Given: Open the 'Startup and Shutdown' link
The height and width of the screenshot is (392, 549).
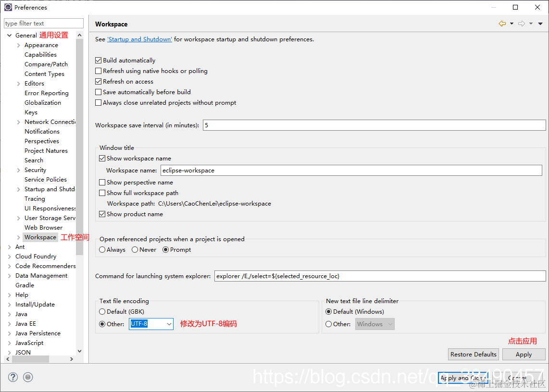Looking at the screenshot, I should (139, 39).
